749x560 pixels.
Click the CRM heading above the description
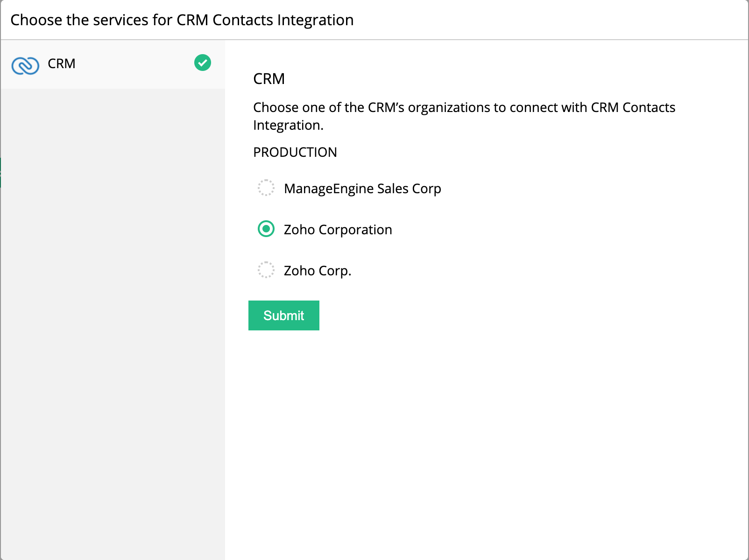269,79
